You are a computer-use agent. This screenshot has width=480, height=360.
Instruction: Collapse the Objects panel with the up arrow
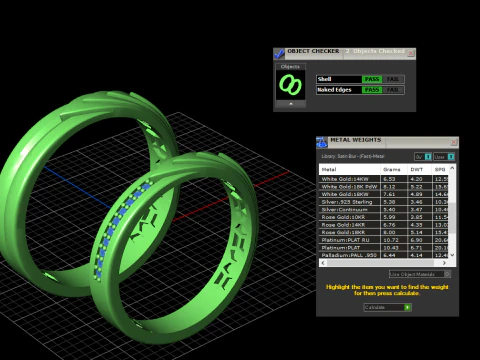pyautogui.click(x=291, y=104)
